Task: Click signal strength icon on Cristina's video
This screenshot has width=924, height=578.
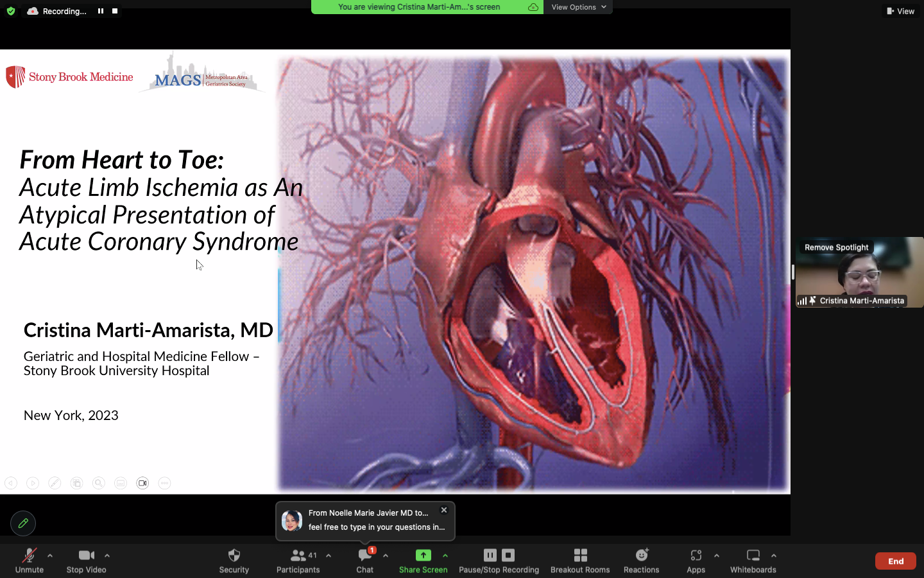Action: tap(802, 301)
